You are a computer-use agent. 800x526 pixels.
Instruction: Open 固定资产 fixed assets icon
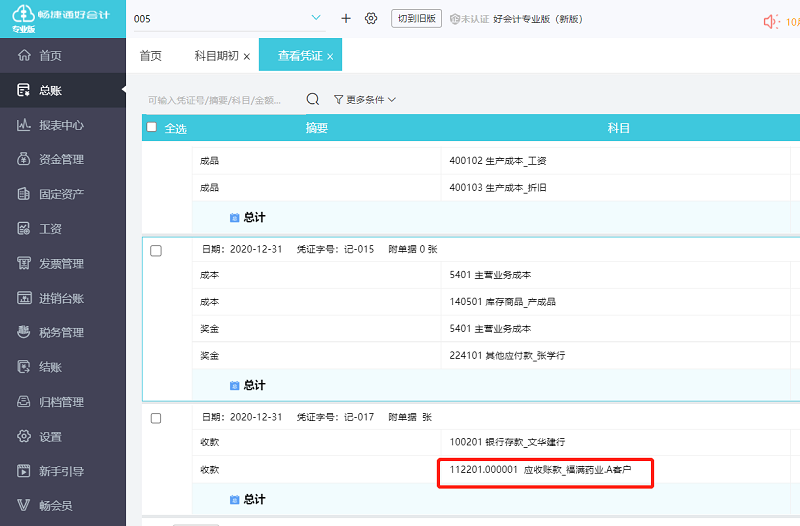tap(23, 193)
